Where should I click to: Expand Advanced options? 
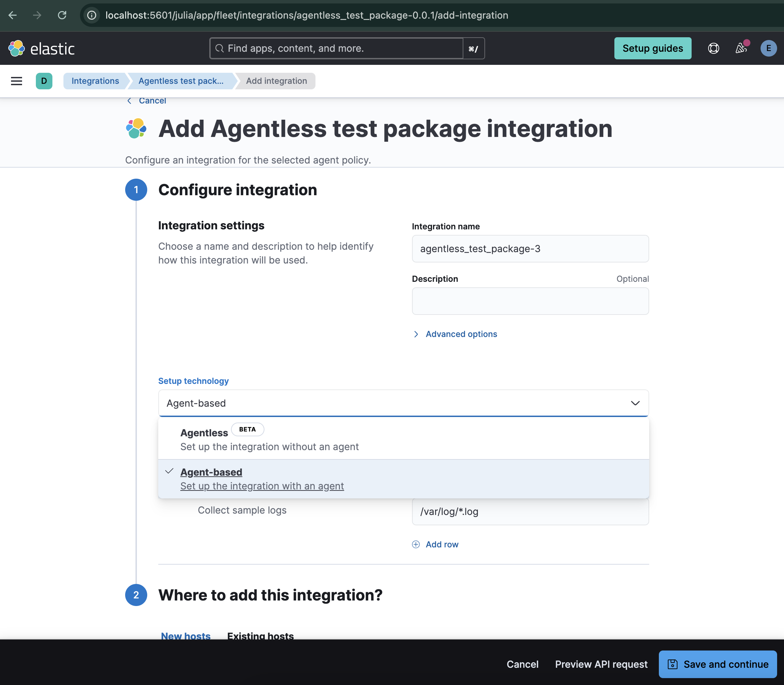click(455, 334)
